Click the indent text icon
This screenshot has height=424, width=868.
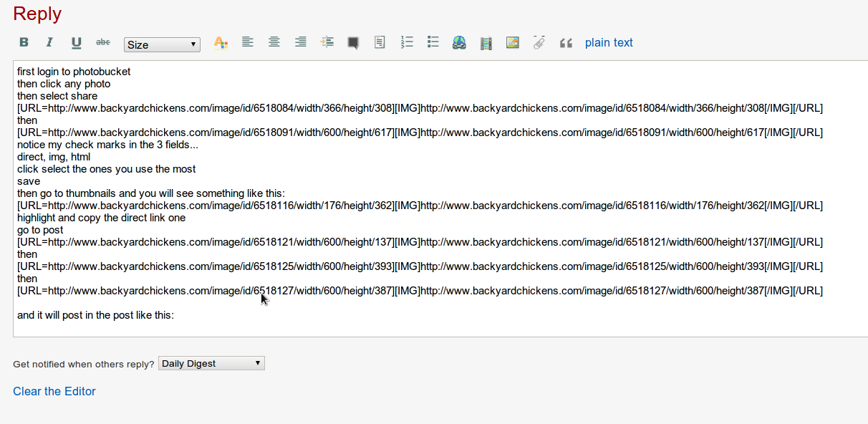[327, 42]
